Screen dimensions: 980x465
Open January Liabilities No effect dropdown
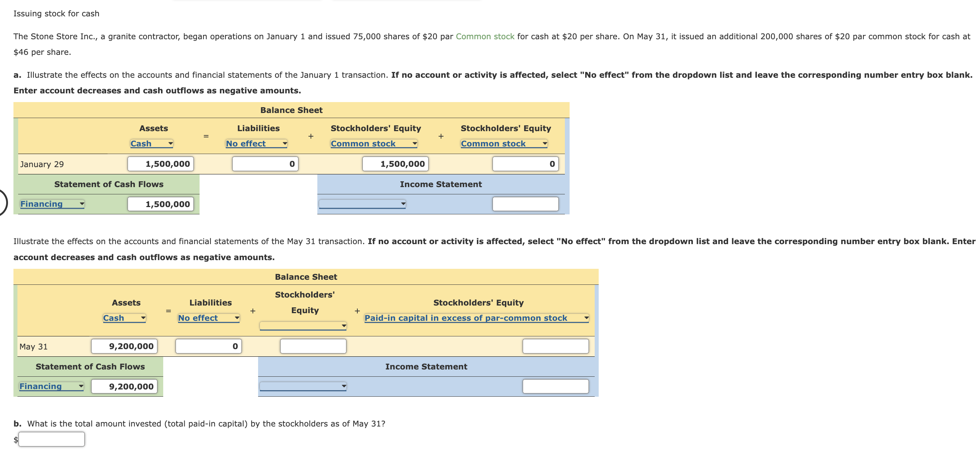click(x=256, y=144)
